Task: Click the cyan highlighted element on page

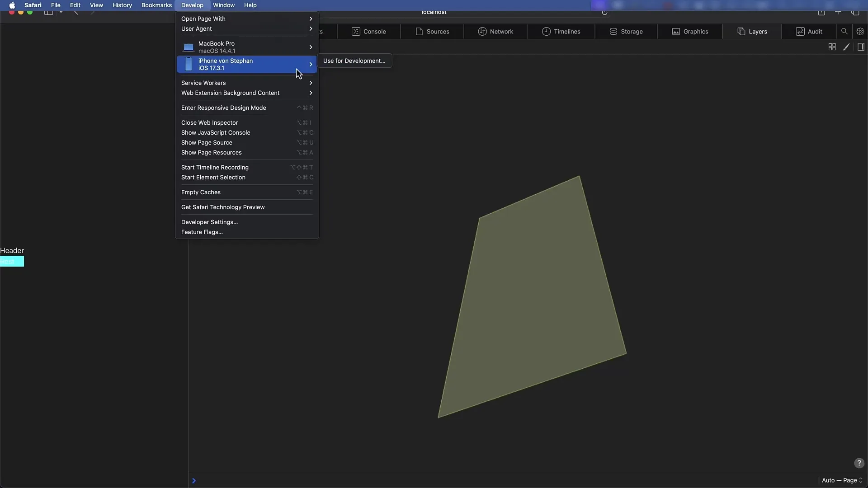Action: pyautogui.click(x=12, y=261)
